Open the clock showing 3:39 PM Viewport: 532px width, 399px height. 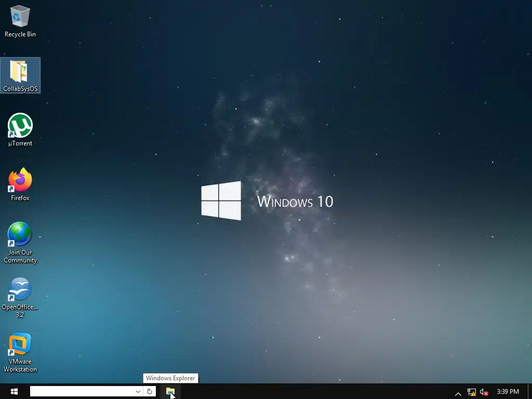tap(508, 392)
